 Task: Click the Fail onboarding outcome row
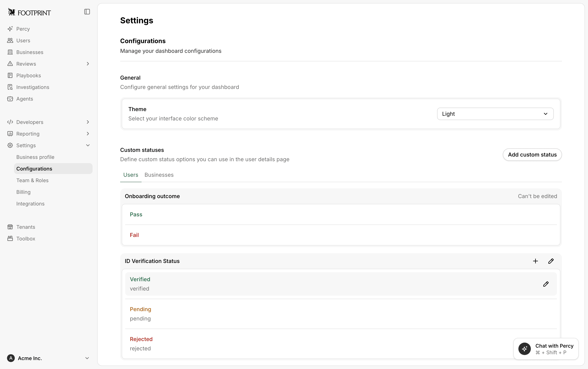click(x=341, y=235)
